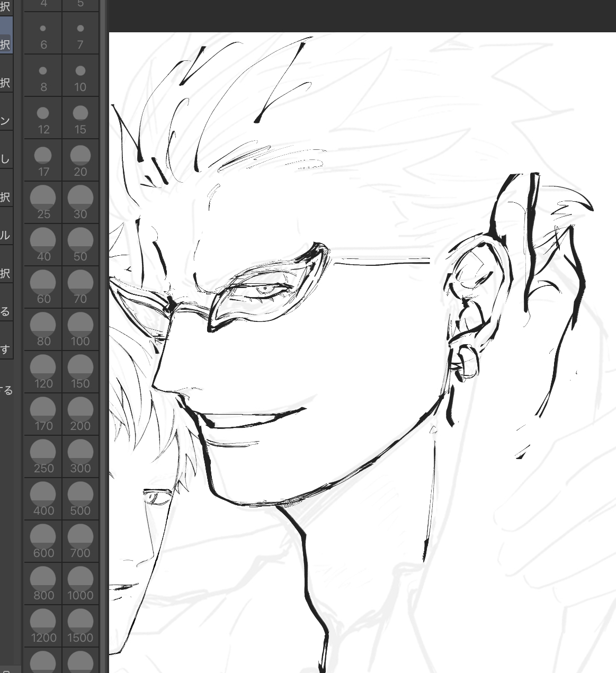
Task: Pick the 15 brush size preset
Action: [80, 119]
